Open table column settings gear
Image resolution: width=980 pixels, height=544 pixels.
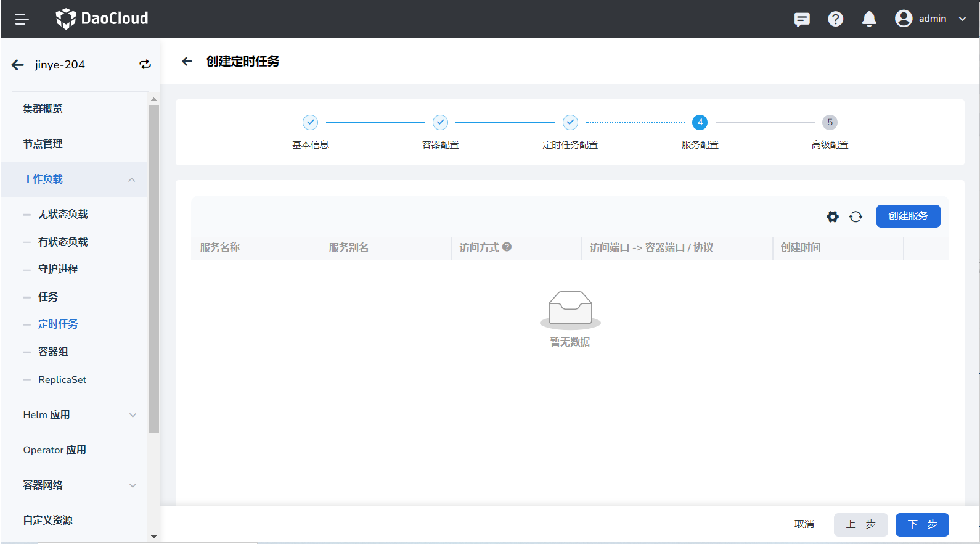point(833,216)
